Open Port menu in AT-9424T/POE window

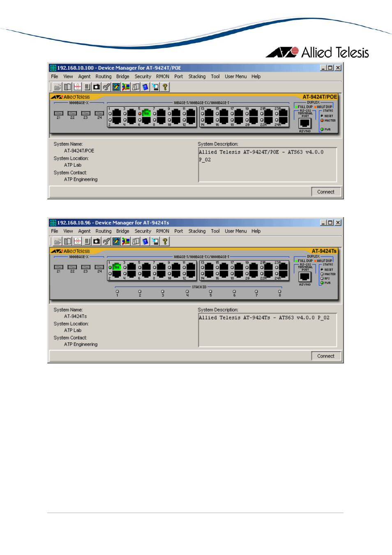click(x=179, y=76)
